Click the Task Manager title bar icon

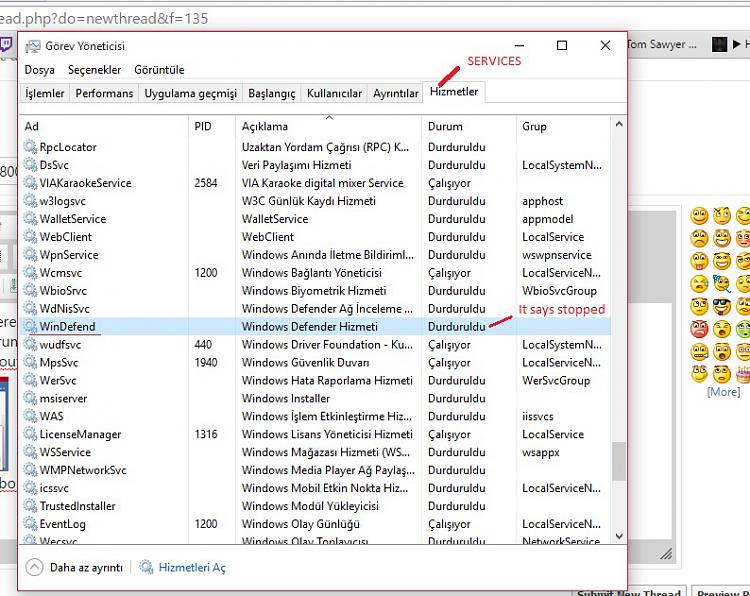[33, 46]
